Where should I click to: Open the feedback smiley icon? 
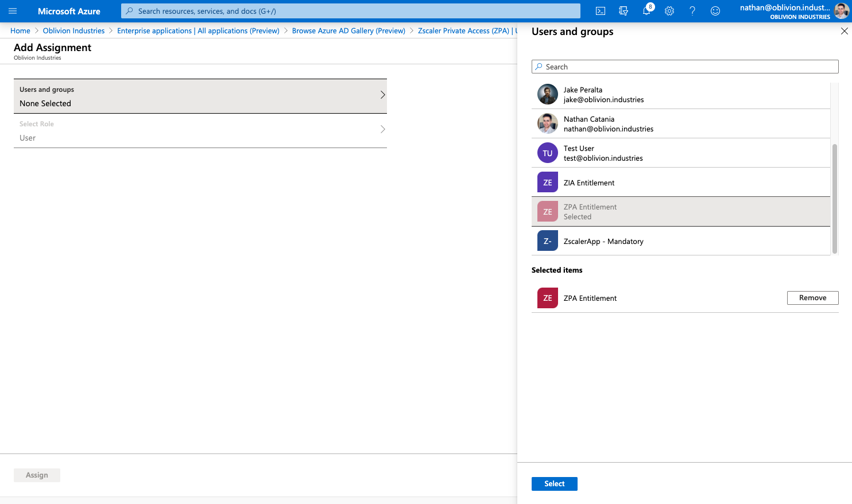pos(715,11)
